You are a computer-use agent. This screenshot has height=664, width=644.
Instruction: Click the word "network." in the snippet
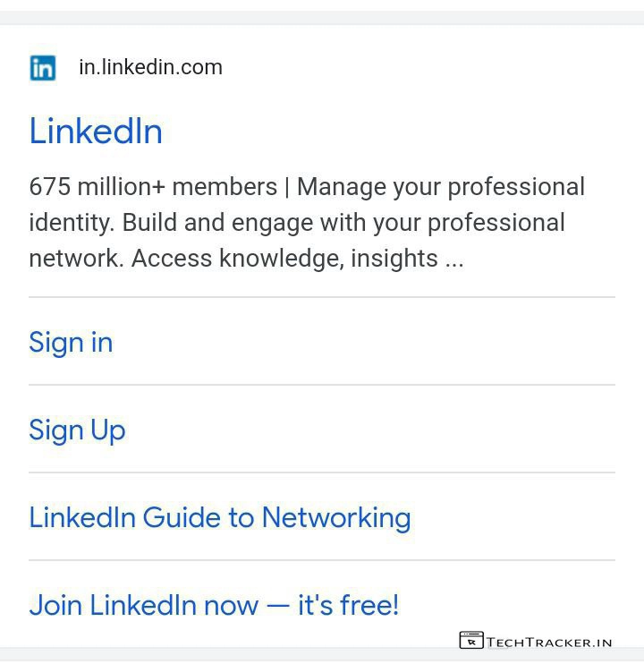tap(77, 259)
